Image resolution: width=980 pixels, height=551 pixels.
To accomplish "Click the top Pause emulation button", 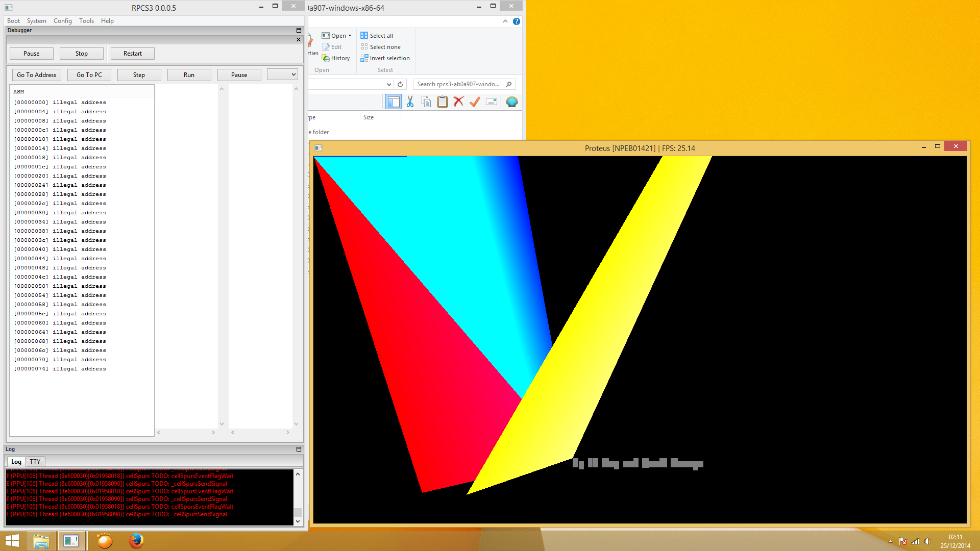I will coord(31,54).
